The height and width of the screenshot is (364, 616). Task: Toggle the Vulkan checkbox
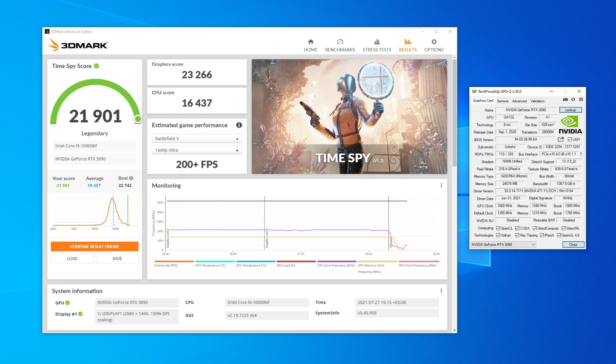[498, 235]
